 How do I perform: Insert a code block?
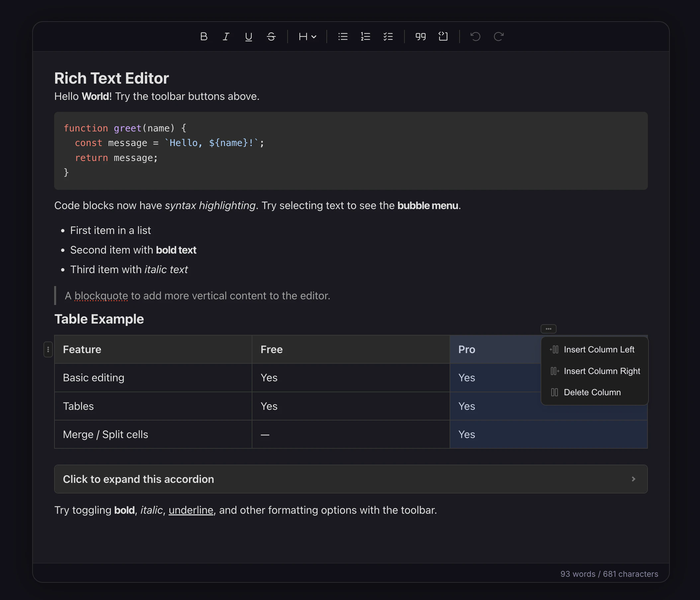pyautogui.click(x=443, y=37)
